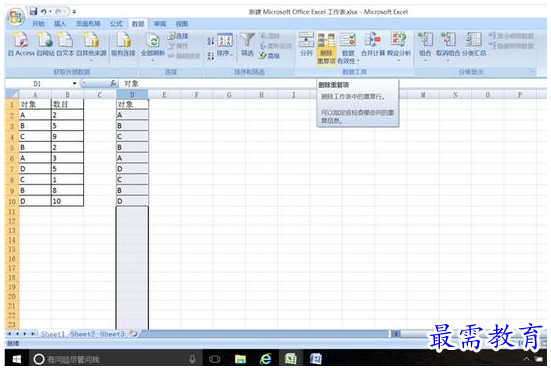Select column A header
This screenshot has height=368, width=551.
coord(35,95)
